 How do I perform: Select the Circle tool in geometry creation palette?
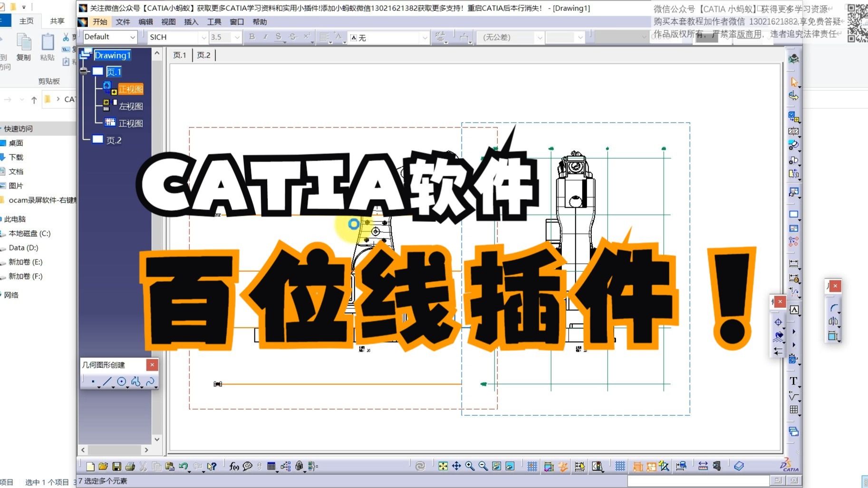coord(122,382)
